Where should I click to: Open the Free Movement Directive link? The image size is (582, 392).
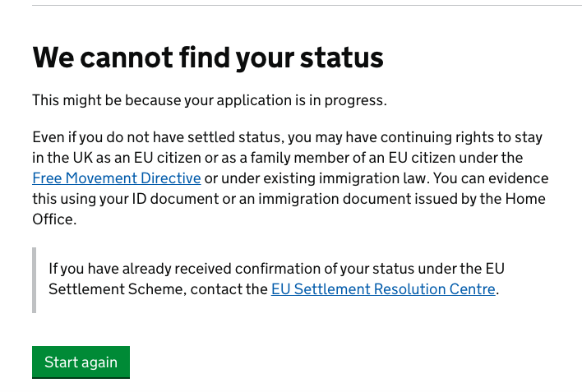tap(117, 178)
